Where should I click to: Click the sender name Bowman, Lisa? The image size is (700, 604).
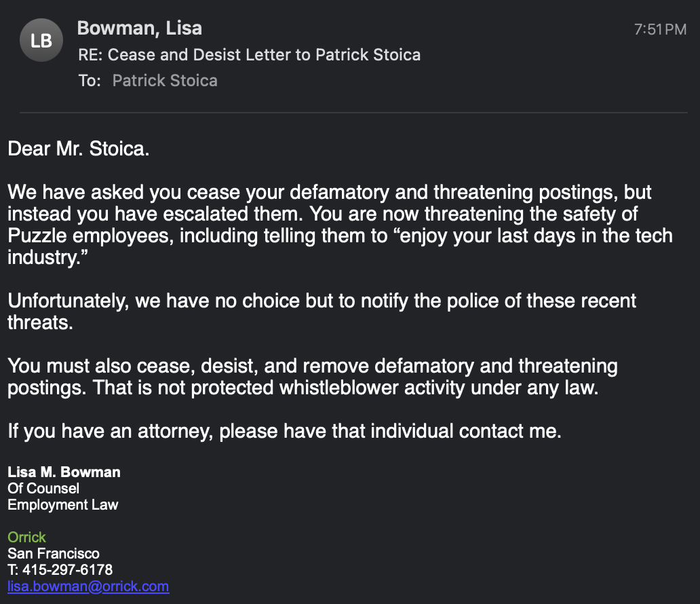pos(139,29)
